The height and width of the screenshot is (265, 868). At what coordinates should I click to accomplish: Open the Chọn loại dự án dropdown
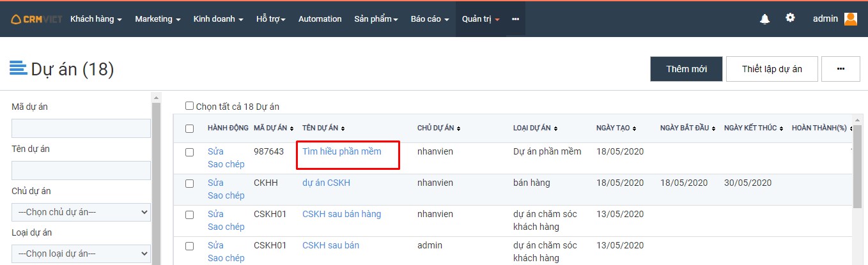point(81,254)
